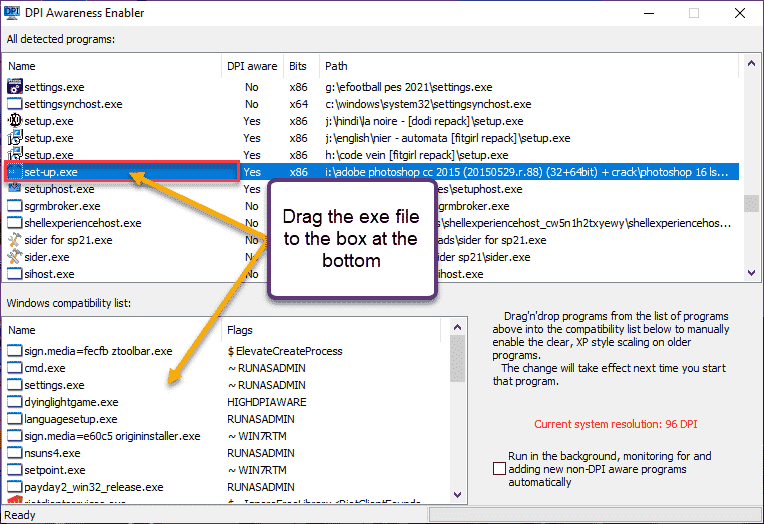This screenshot has width=764, height=524.
Task: Click the programs list scroll up arrow
Action: pos(751,63)
